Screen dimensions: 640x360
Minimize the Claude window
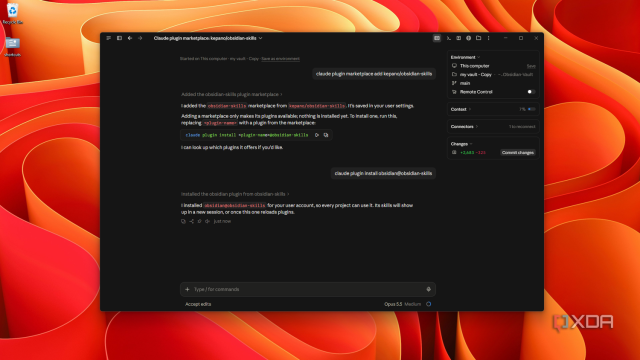click(506, 38)
